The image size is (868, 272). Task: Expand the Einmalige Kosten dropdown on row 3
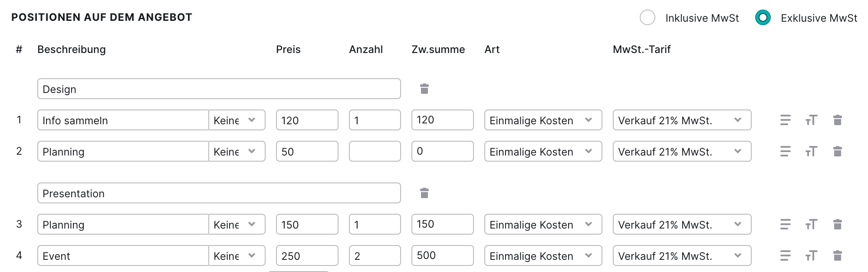pos(543,224)
